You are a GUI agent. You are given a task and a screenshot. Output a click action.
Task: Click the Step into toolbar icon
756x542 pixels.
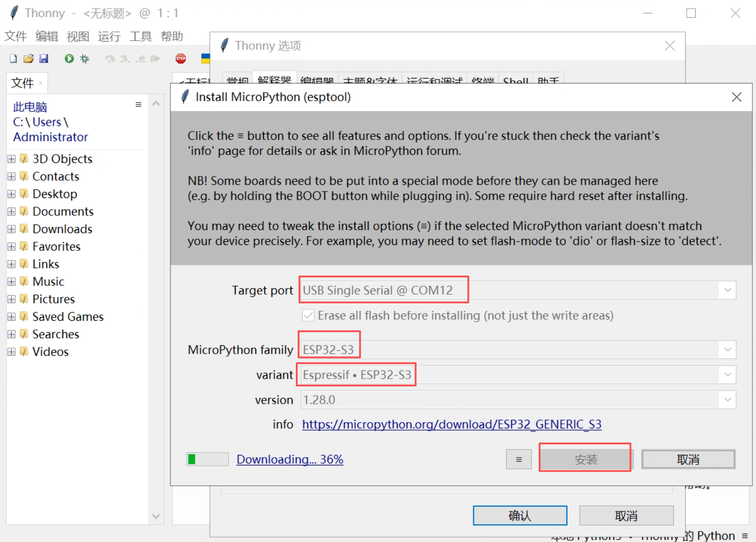tap(125, 59)
